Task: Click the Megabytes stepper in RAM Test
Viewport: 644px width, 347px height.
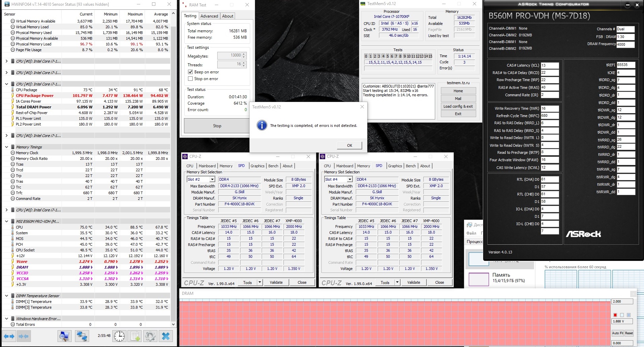Action: [244, 56]
